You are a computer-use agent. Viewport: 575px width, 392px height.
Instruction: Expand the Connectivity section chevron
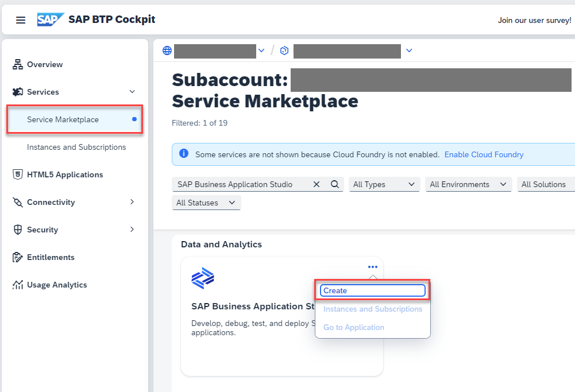[132, 202]
